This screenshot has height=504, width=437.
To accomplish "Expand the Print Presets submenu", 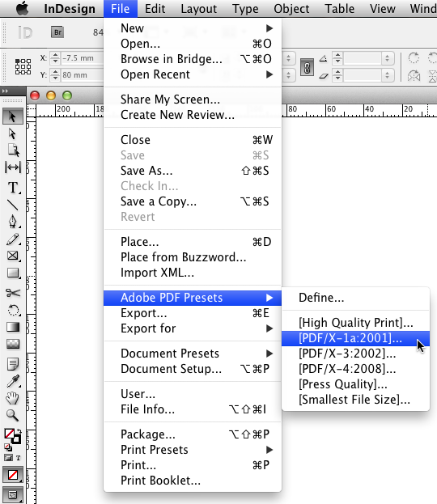I will [x=193, y=450].
